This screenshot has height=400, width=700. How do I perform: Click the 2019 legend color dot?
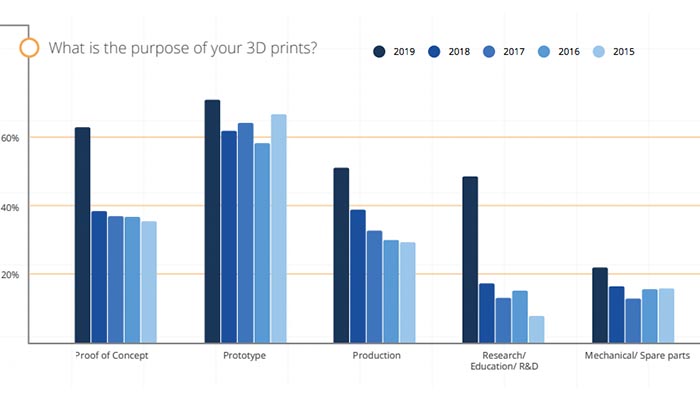(380, 51)
